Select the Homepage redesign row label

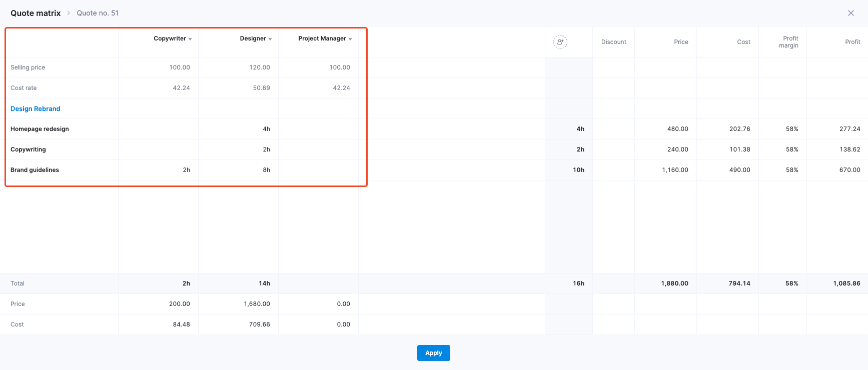point(40,129)
